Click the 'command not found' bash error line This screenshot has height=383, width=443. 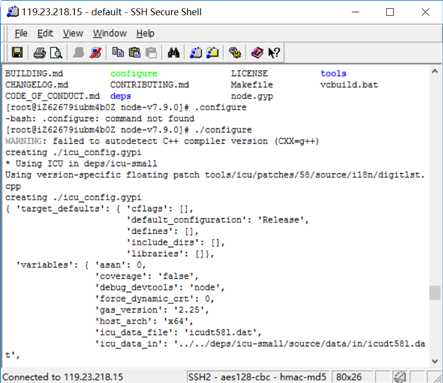tap(100, 119)
